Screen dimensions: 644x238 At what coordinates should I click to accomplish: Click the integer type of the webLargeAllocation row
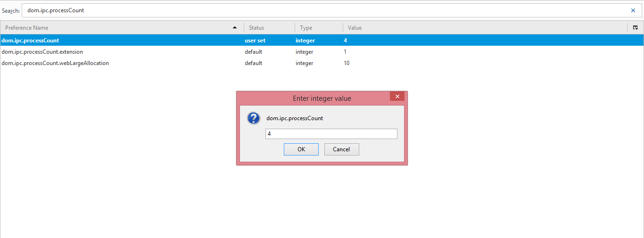[304, 63]
